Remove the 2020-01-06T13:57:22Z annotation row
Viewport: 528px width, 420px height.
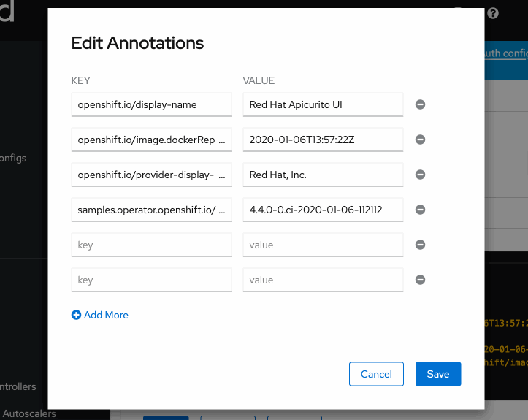tap(420, 140)
